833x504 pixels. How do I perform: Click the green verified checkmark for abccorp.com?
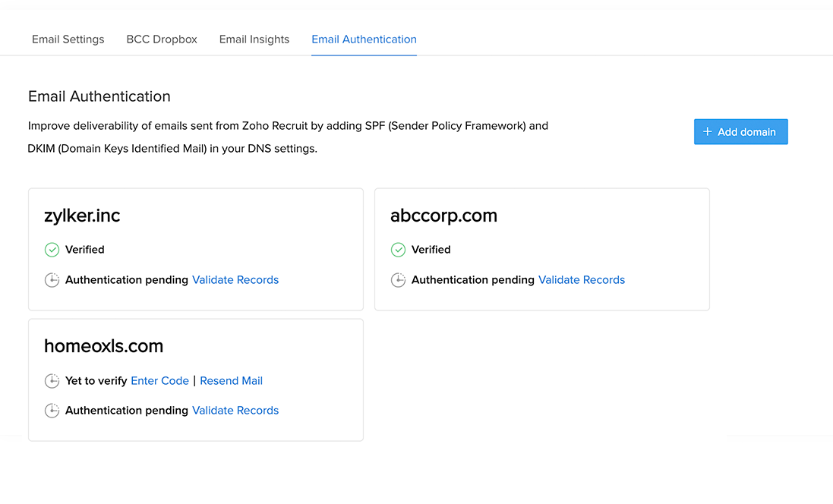pos(398,250)
